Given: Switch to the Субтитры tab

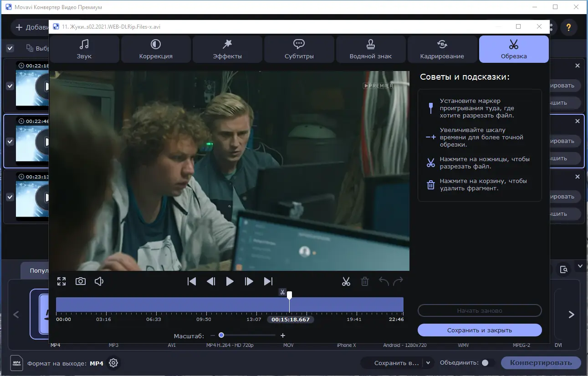Looking at the screenshot, I should click(299, 49).
